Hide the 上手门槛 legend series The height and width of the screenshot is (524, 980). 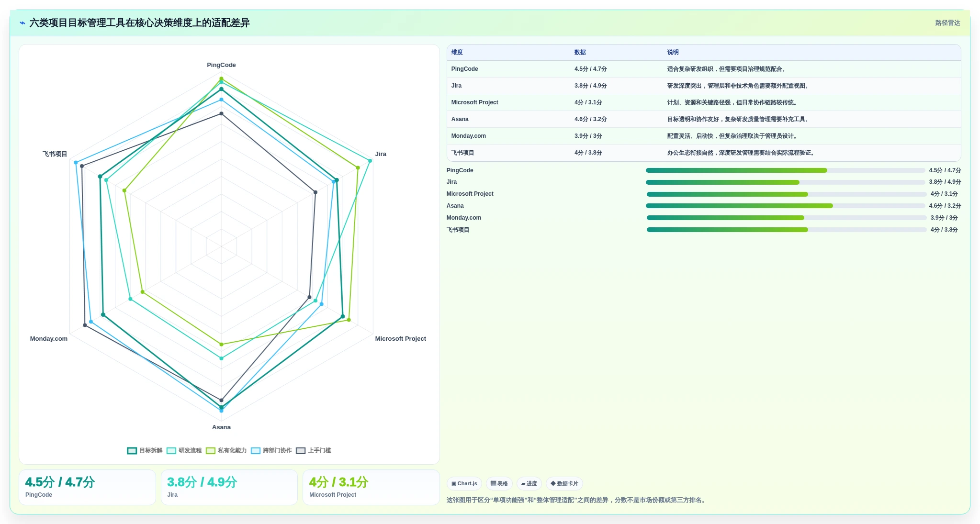coord(314,450)
